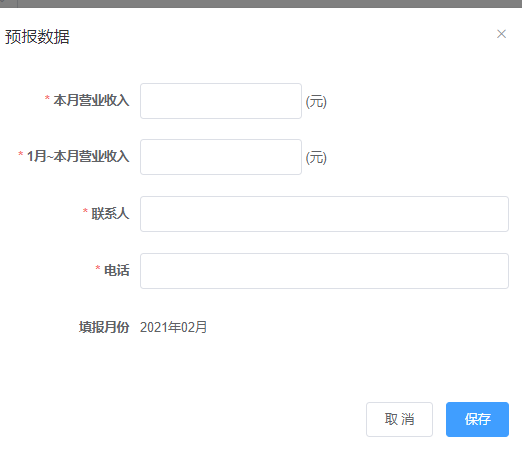Select the 2021年02月 reporting month value
This screenshot has height=453, width=522.
[x=173, y=327]
